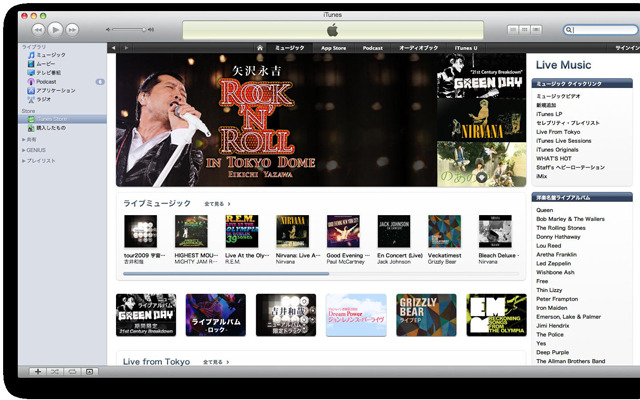The height and width of the screenshot is (400, 640).
Task: Open the iMix quick link
Action: click(542, 176)
